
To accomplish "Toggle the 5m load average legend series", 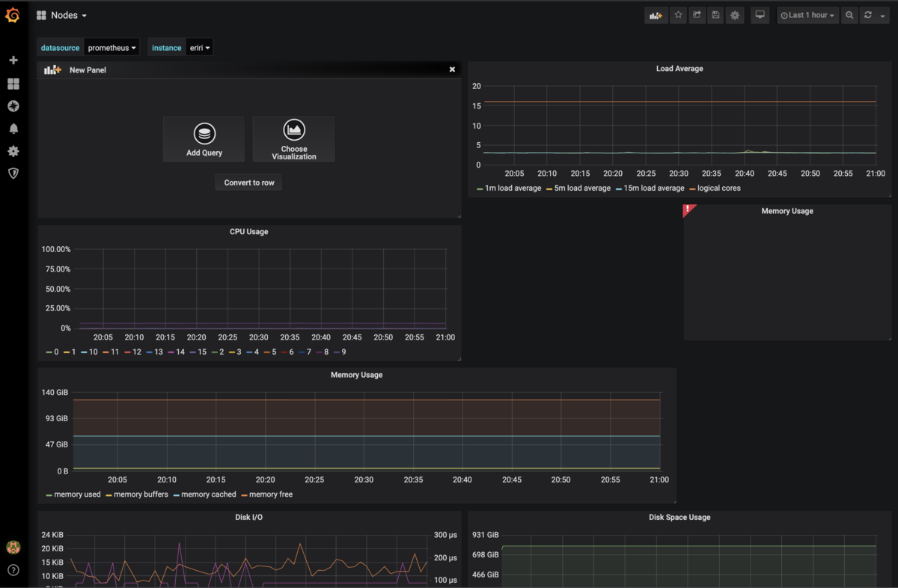I will pyautogui.click(x=582, y=189).
